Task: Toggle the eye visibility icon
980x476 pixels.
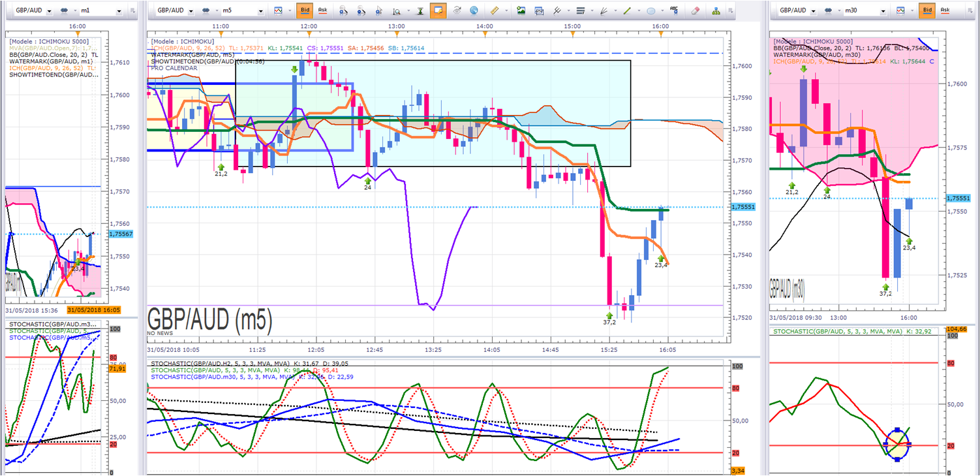Action: (457, 10)
